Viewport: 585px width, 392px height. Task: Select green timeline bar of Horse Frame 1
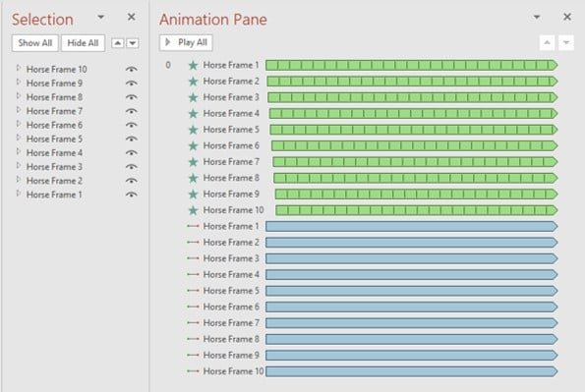point(412,65)
